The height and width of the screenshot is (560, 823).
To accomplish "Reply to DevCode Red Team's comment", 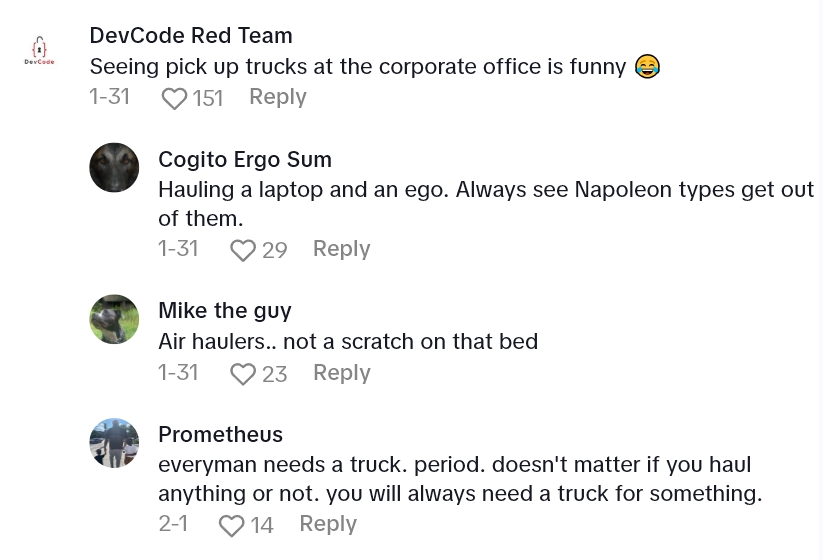I will pyautogui.click(x=277, y=97).
